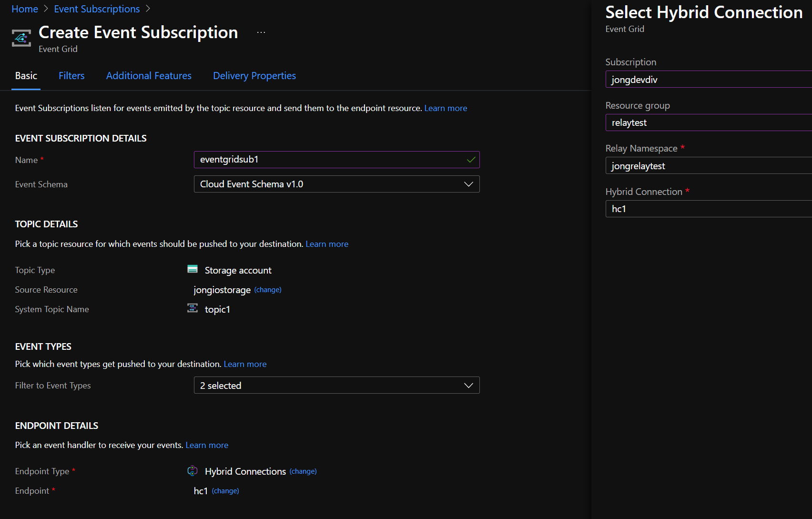
Task: Click the Storage account icon
Action: coord(193,269)
